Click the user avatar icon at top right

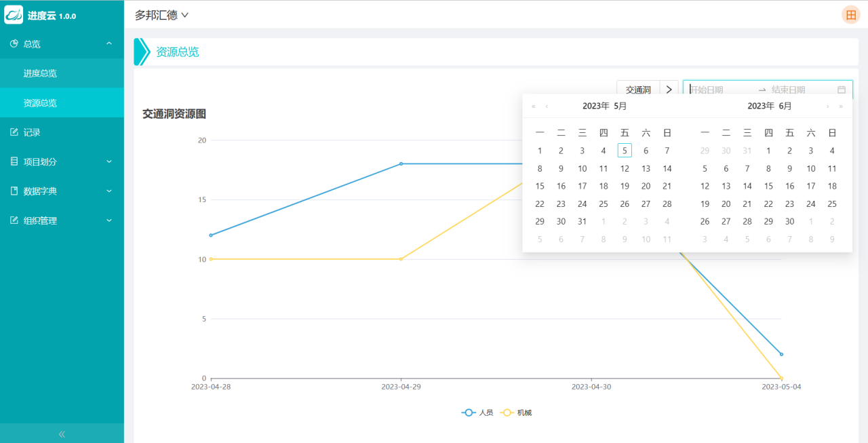pyautogui.click(x=850, y=15)
